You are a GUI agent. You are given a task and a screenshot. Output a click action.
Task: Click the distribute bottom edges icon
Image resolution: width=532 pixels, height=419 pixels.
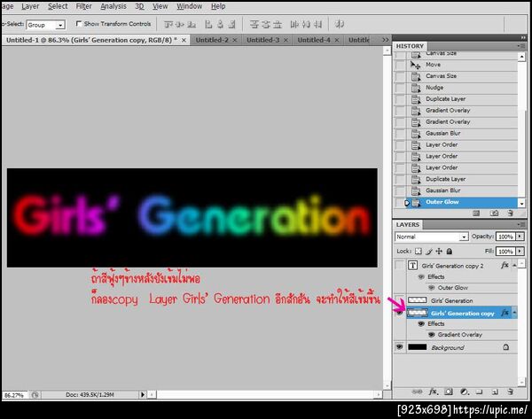pyautogui.click(x=278, y=24)
